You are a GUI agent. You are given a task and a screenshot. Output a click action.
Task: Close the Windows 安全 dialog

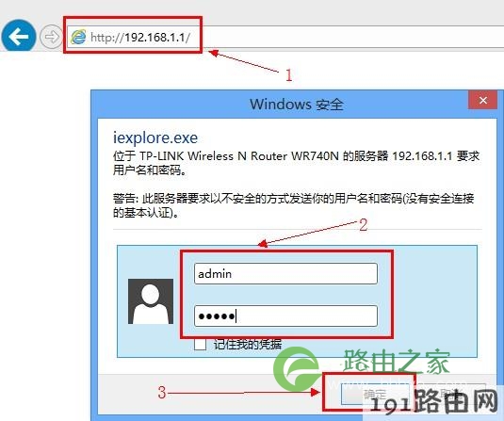482,100
